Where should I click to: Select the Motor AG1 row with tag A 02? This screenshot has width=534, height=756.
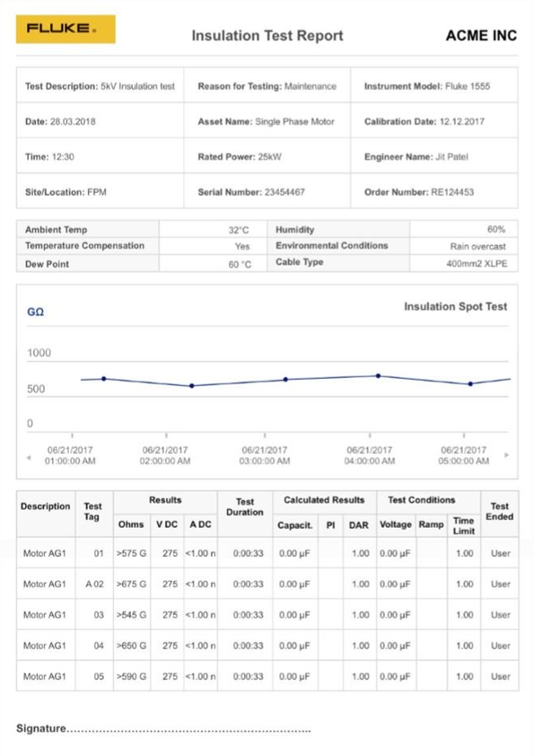pyautogui.click(x=267, y=584)
